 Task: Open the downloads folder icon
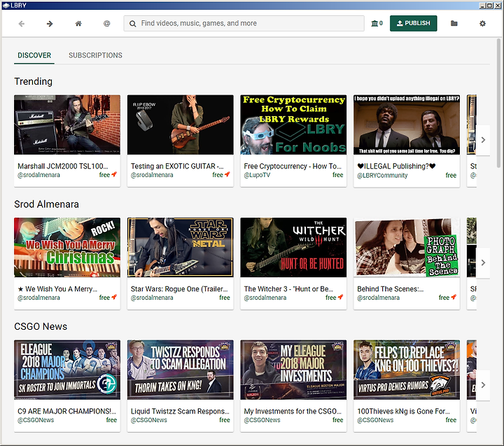click(x=454, y=23)
